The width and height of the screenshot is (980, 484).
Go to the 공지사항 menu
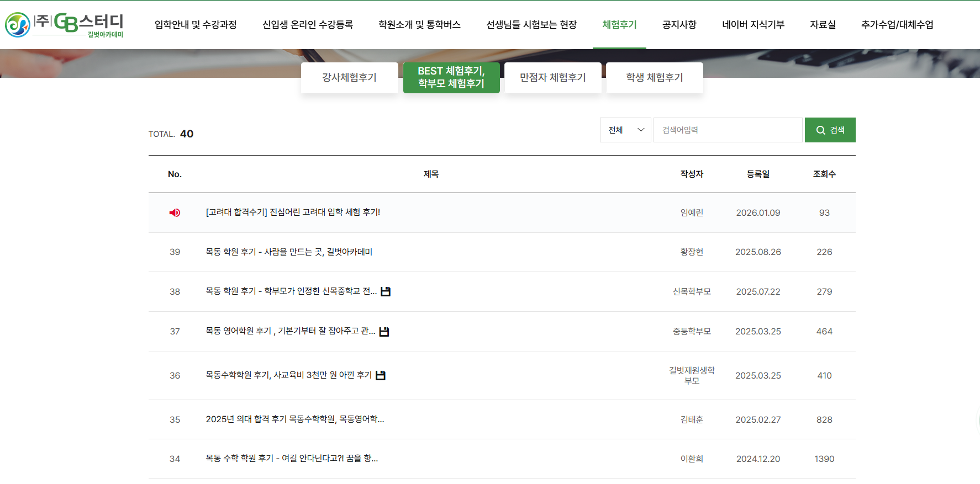pos(679,25)
